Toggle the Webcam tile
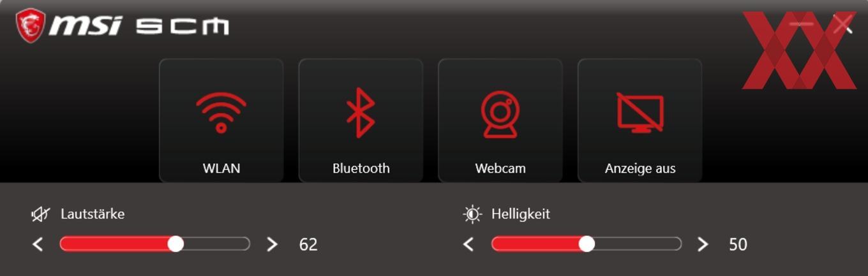 pos(500,120)
